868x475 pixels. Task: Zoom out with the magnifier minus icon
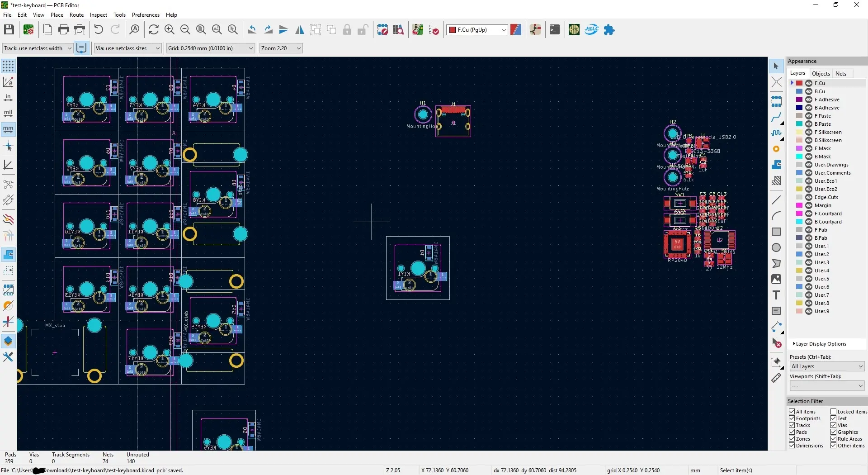[185, 30]
